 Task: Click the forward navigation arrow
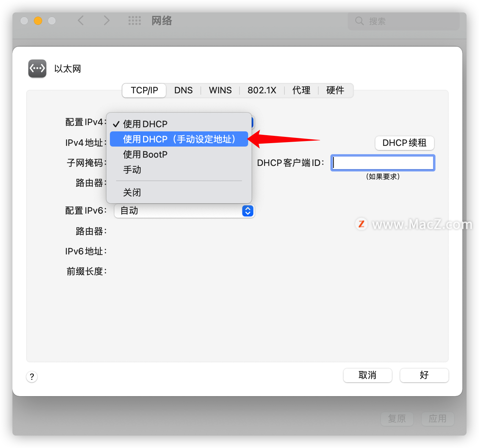pyautogui.click(x=106, y=21)
